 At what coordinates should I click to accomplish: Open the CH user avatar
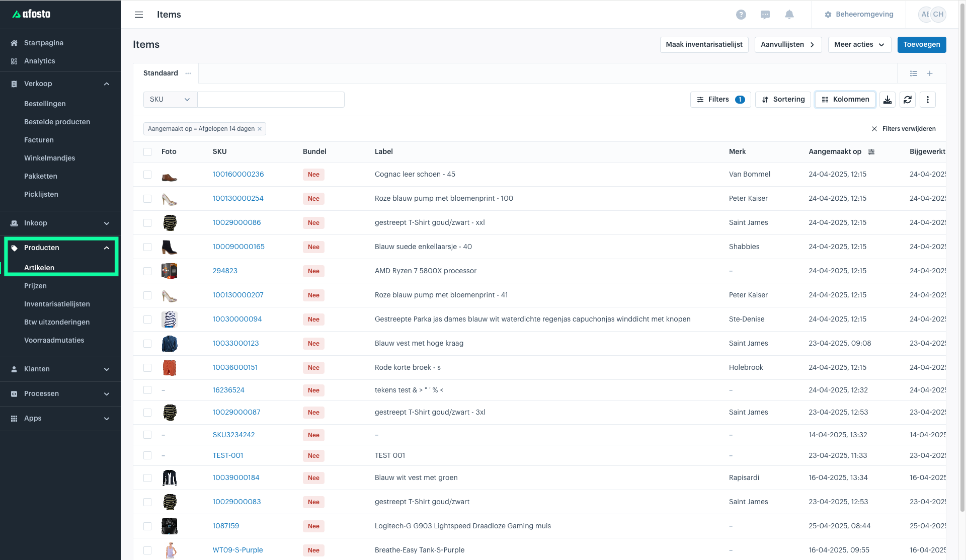(x=938, y=14)
